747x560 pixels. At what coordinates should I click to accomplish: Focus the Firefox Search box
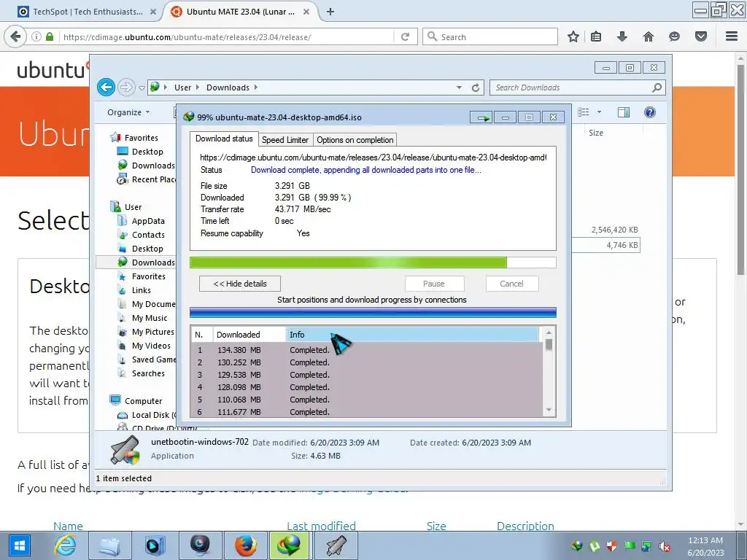click(490, 36)
